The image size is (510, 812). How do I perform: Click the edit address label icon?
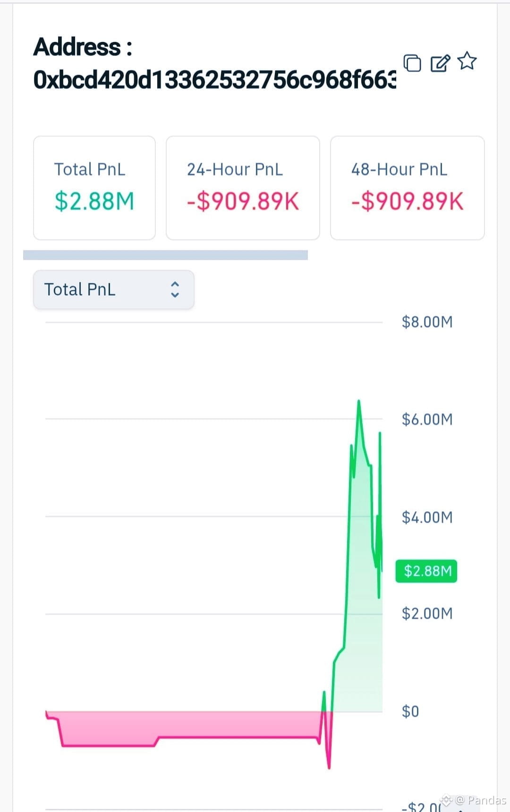pyautogui.click(x=440, y=62)
